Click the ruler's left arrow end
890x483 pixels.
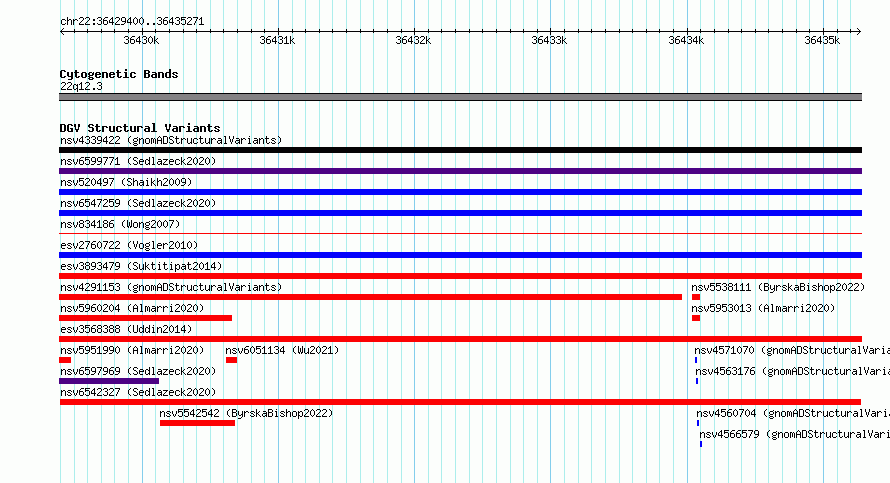[x=62, y=31]
